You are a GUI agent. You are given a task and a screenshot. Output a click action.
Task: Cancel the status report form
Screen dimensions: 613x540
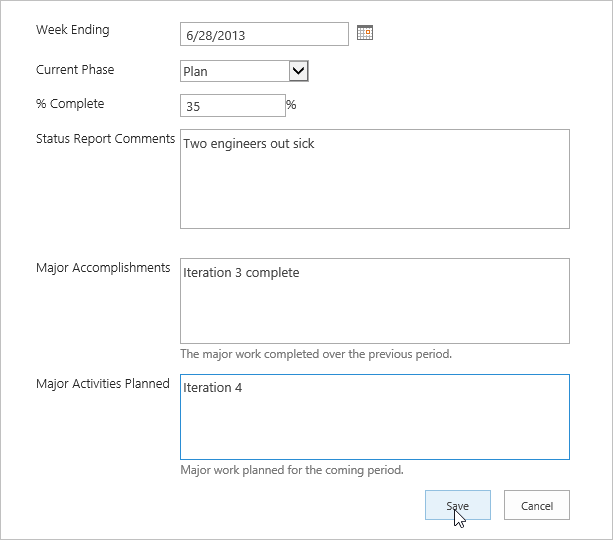click(x=536, y=506)
